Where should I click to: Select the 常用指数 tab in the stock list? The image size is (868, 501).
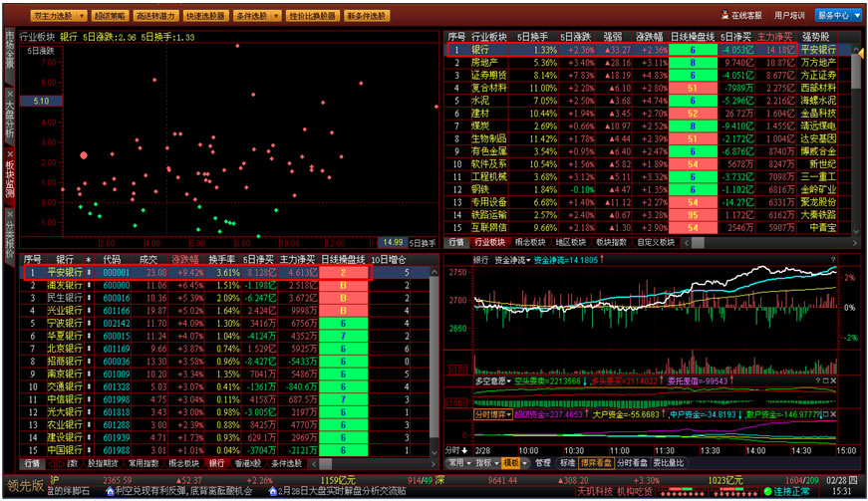[144, 463]
